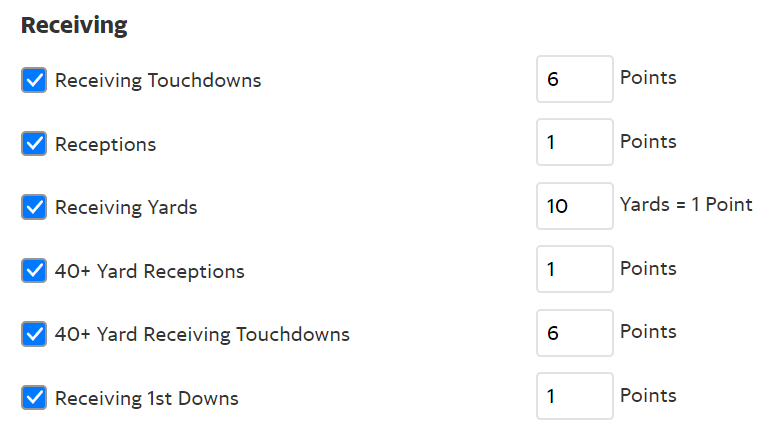Click the "Receiving 1st Downs" label text
The image size is (770, 426).
pos(147,398)
